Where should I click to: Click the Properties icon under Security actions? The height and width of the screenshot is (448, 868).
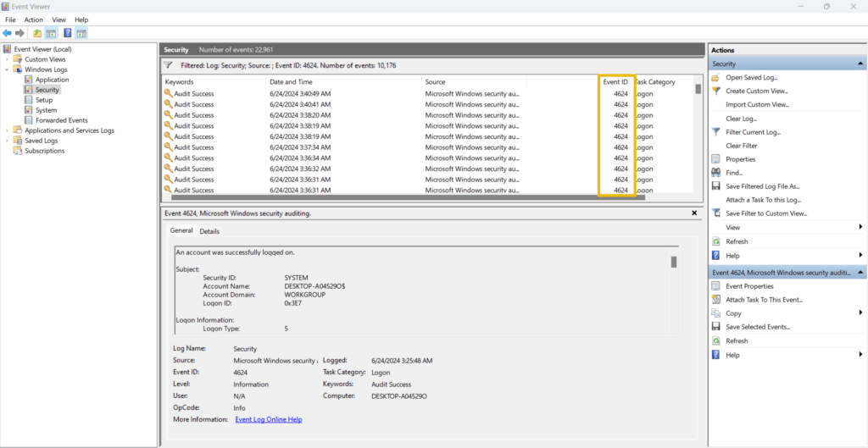tap(715, 159)
